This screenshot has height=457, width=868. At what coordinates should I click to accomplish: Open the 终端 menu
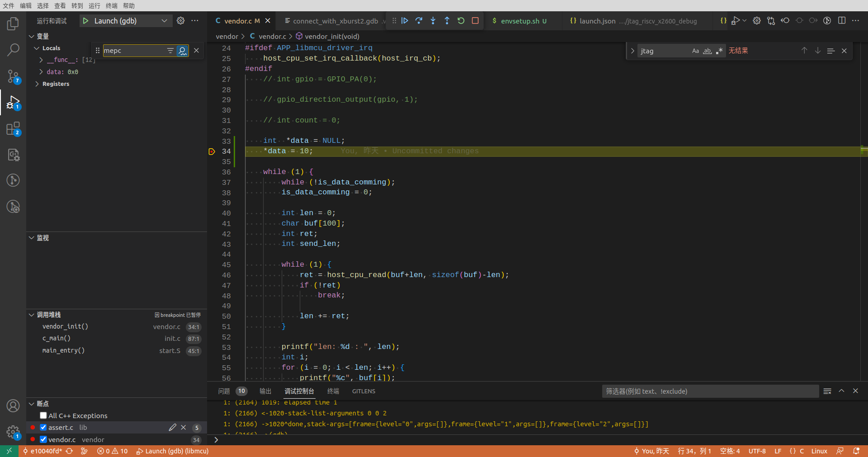tap(112, 5)
